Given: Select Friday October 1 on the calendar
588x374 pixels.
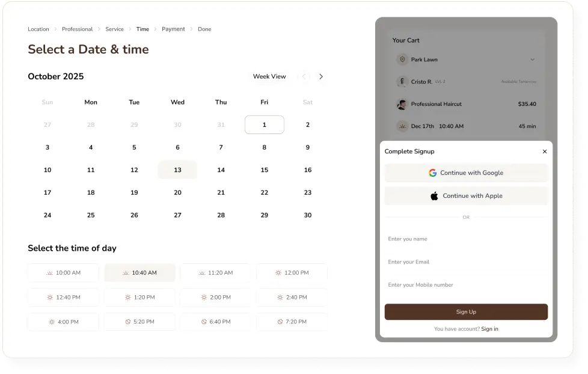Looking at the screenshot, I should click(264, 124).
